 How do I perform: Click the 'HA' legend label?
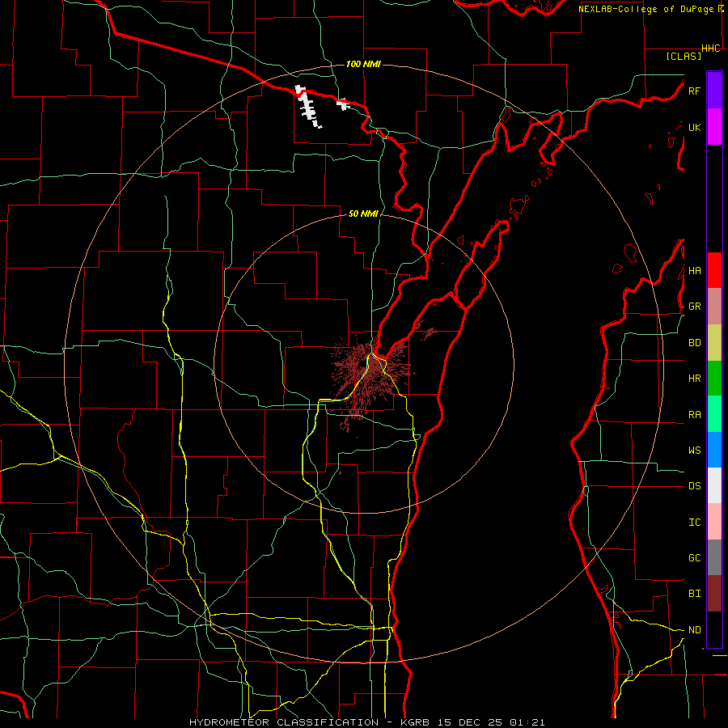point(695,271)
